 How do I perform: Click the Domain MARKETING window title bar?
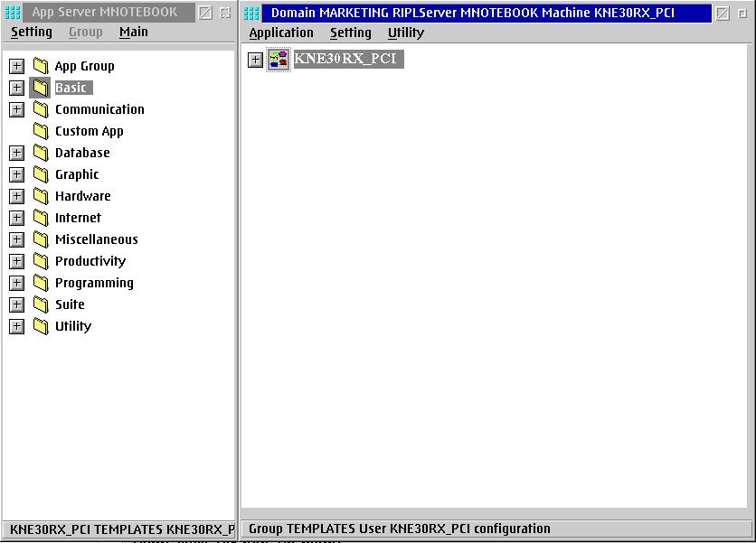click(x=470, y=14)
